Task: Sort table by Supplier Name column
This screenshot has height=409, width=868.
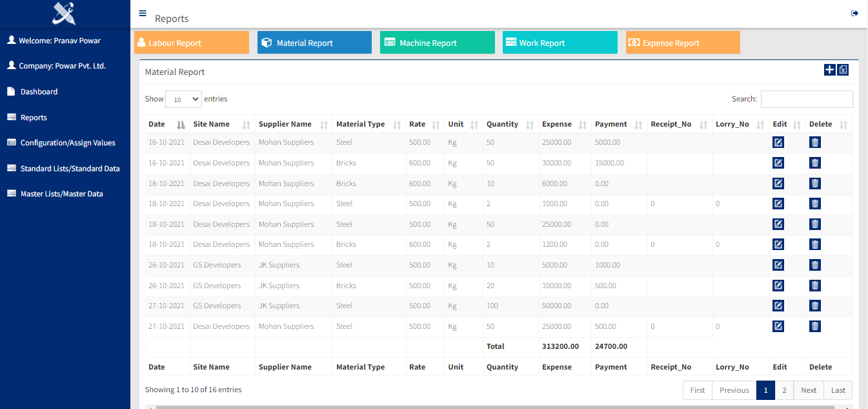Action: point(294,124)
